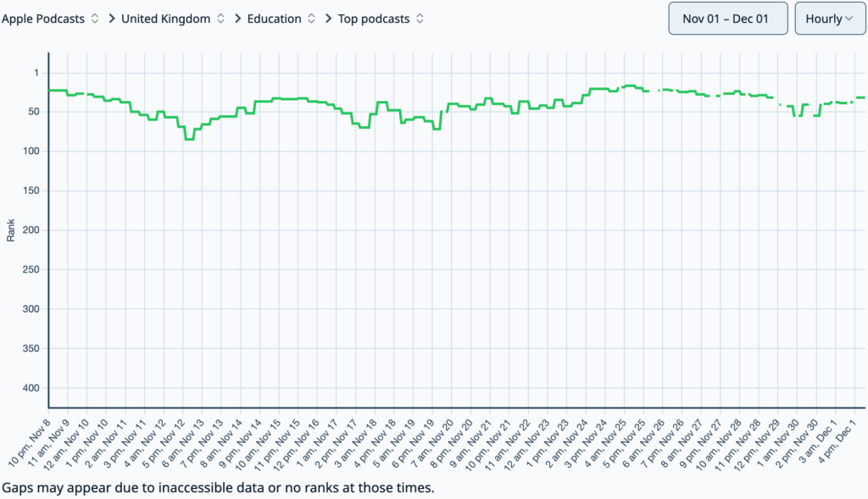The height and width of the screenshot is (499, 868).
Task: Click the x-axis label 5 pm, Nov 25
Action: coord(623,444)
